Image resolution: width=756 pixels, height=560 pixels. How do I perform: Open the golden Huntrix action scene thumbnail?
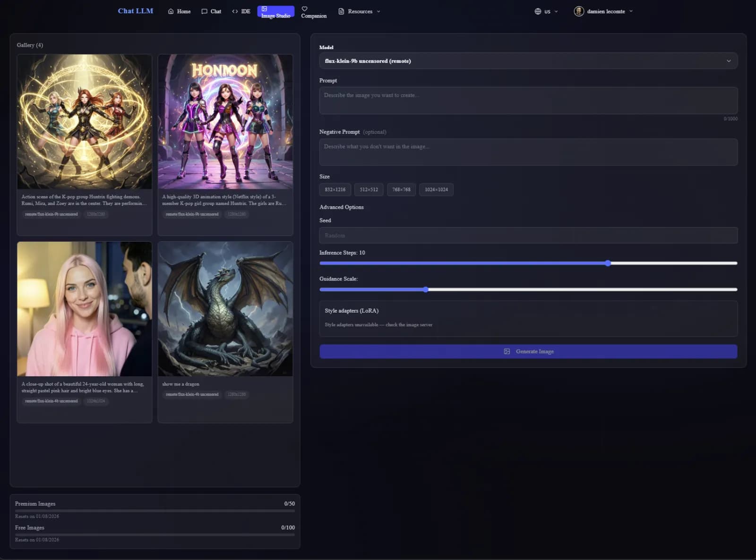85,121
